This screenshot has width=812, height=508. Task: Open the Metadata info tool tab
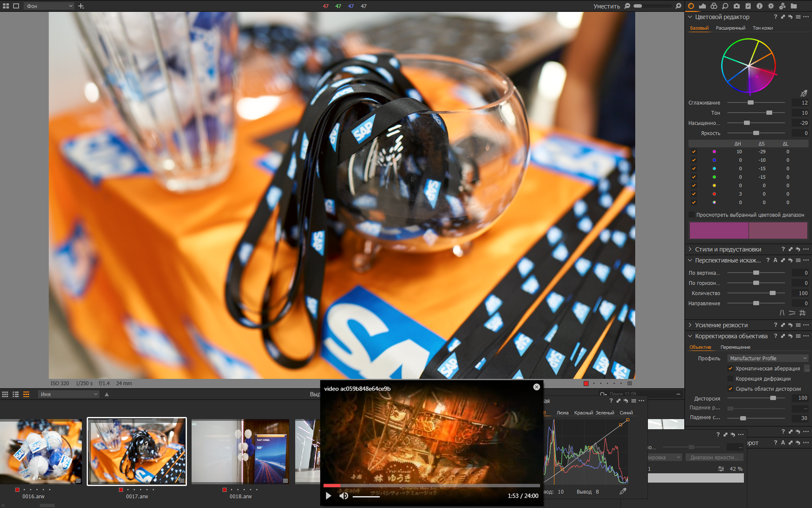(759, 6)
